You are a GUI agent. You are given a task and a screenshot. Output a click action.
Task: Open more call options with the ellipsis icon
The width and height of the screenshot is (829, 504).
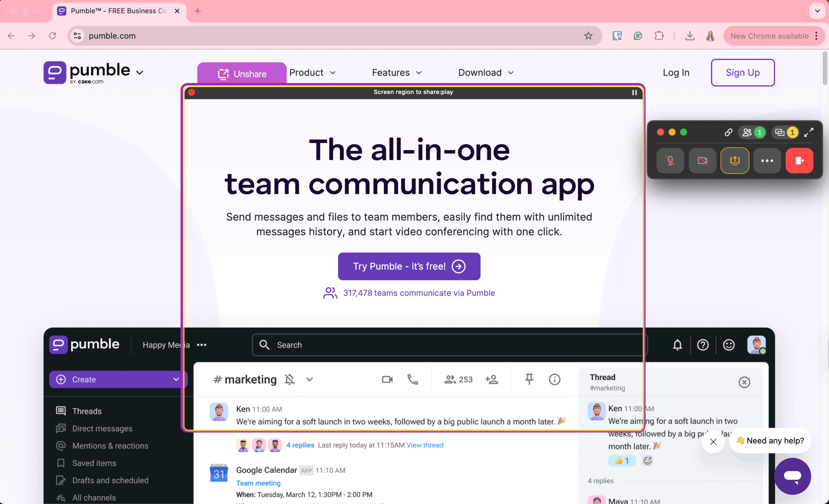click(767, 161)
